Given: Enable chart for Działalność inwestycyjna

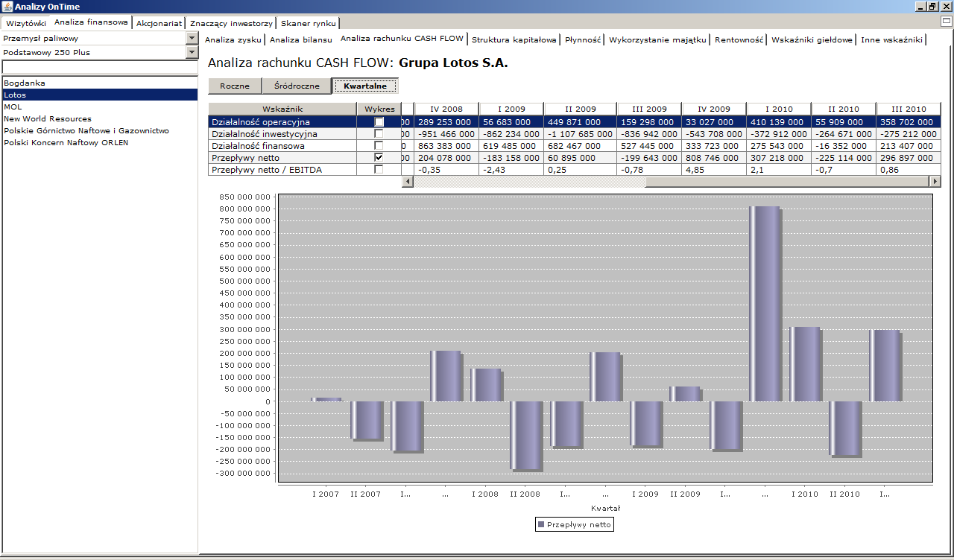Looking at the screenshot, I should (379, 133).
